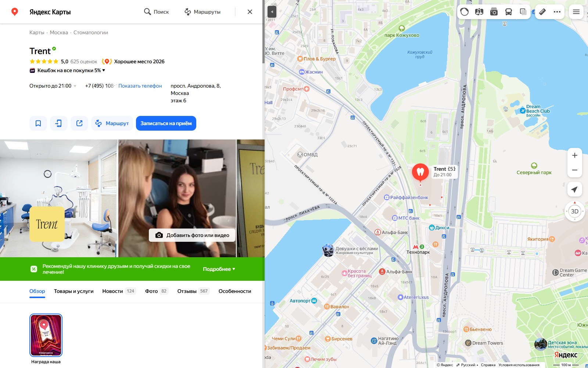
Task: Click Хорошее место 2026 badge
Action: pyautogui.click(x=133, y=61)
